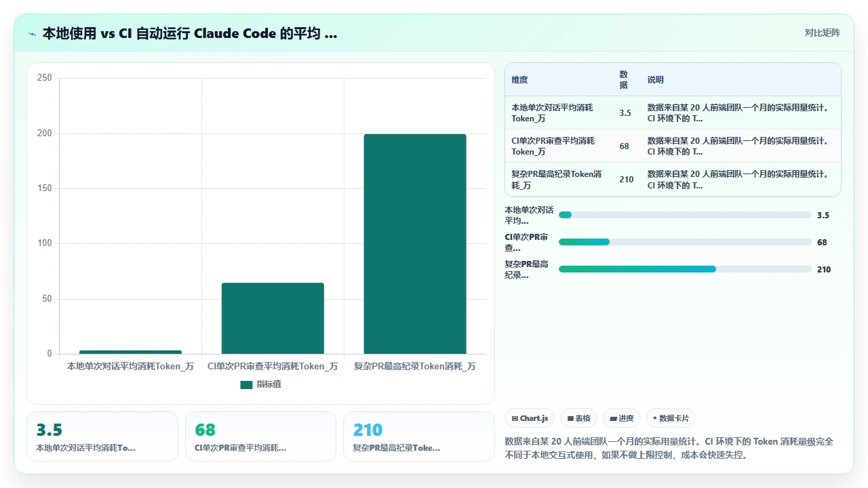Click the x-axis label 本地单次对话平均消耗Token_万
Viewport: 868px width, 488px height.
130,366
